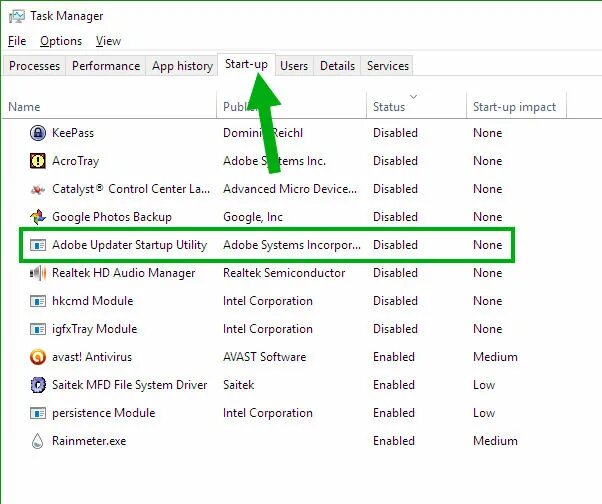Click Enabled status of Saitek driver
The image size is (602, 504).
tap(394, 385)
